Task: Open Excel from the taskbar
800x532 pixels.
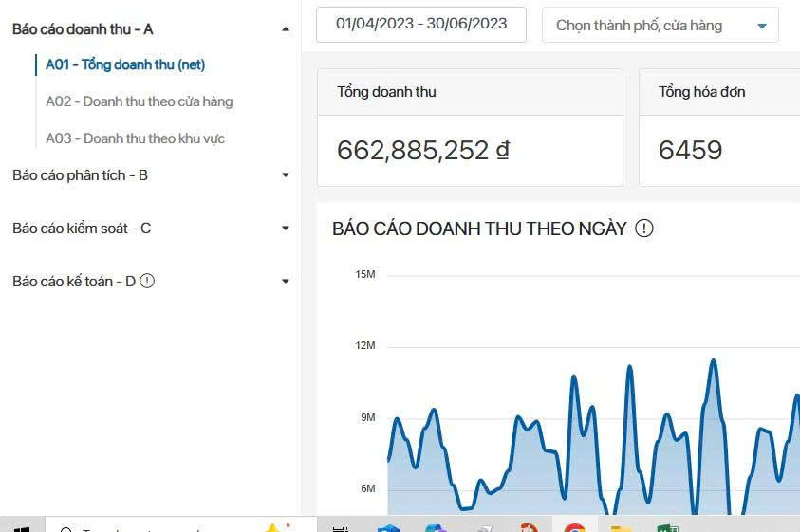Action: [666, 527]
